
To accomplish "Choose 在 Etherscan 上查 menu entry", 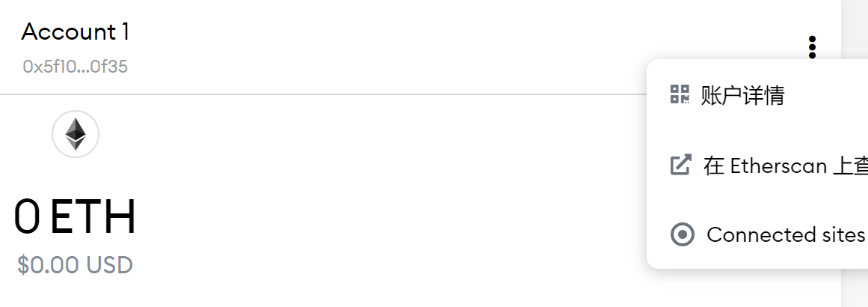I will point(757,165).
